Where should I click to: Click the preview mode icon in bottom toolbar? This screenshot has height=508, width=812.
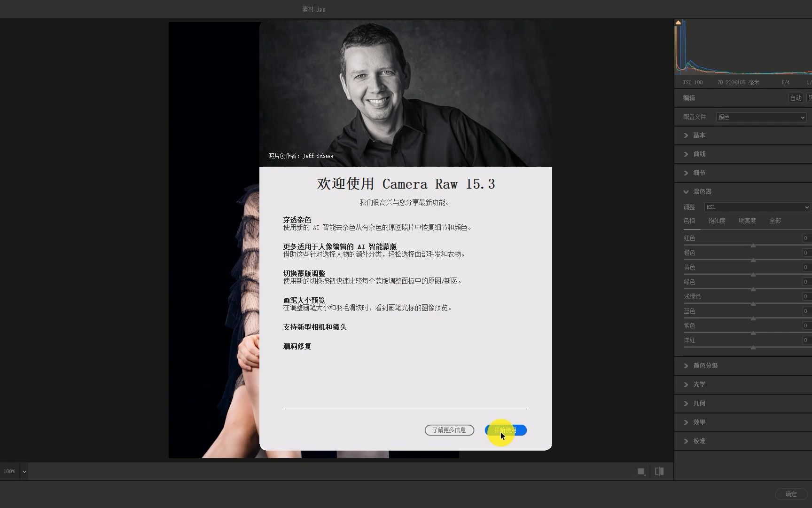pos(641,471)
